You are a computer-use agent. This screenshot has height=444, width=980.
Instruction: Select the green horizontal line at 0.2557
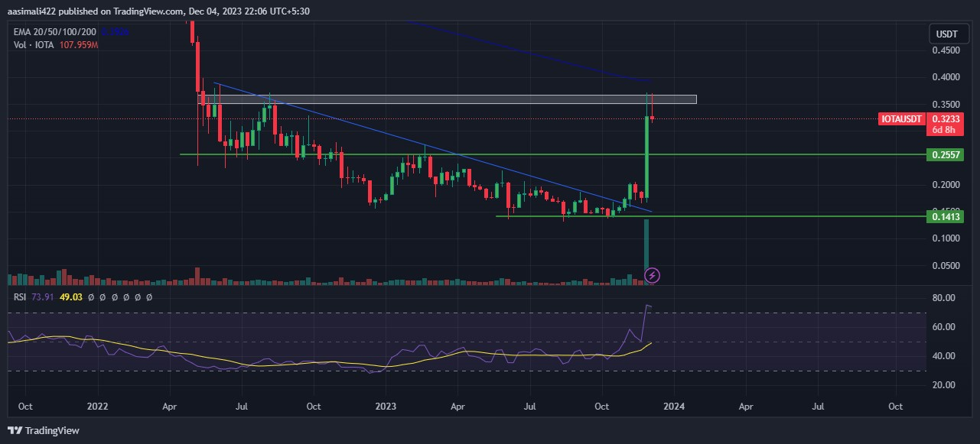point(552,154)
